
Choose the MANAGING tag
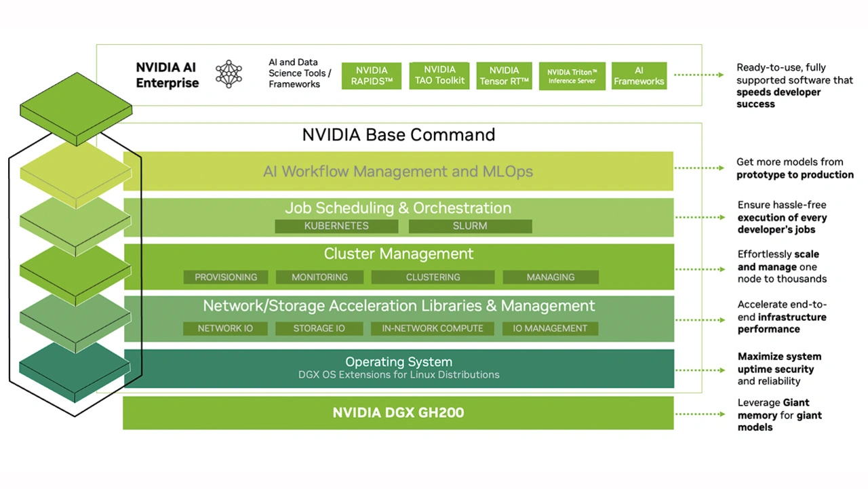coord(550,277)
